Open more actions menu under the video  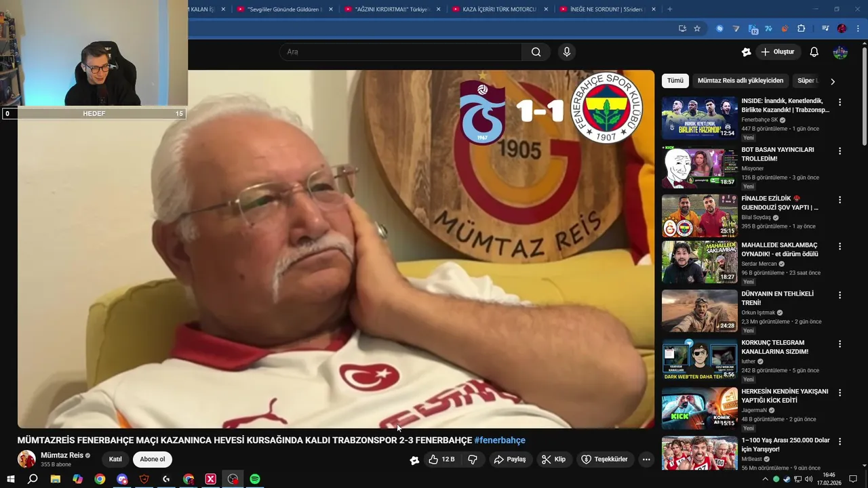tap(646, 460)
